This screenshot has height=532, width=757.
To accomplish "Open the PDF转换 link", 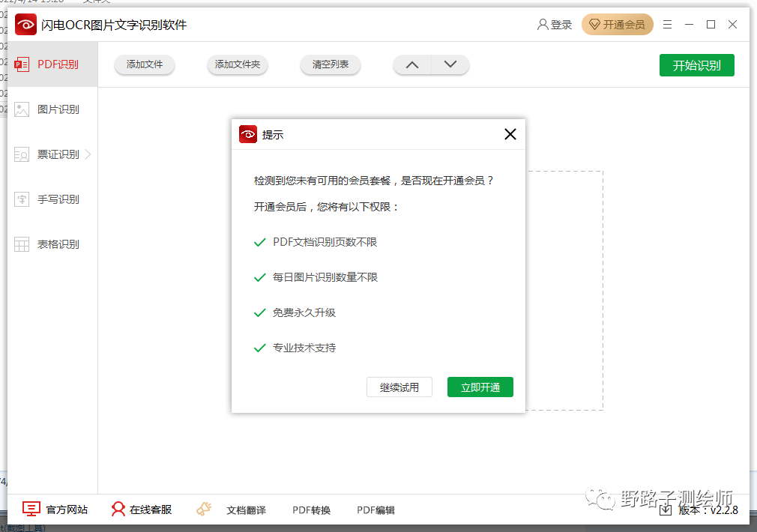I will click(311, 510).
